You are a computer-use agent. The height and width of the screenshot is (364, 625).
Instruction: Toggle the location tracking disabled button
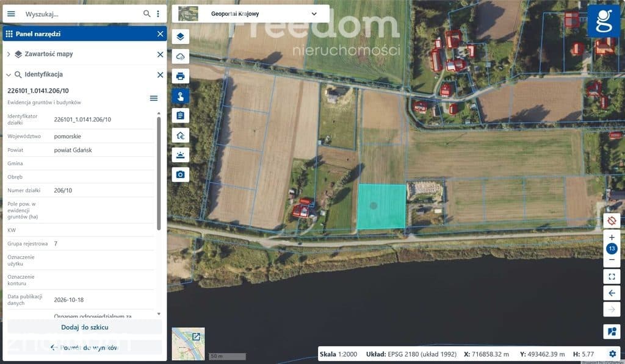pyautogui.click(x=612, y=221)
